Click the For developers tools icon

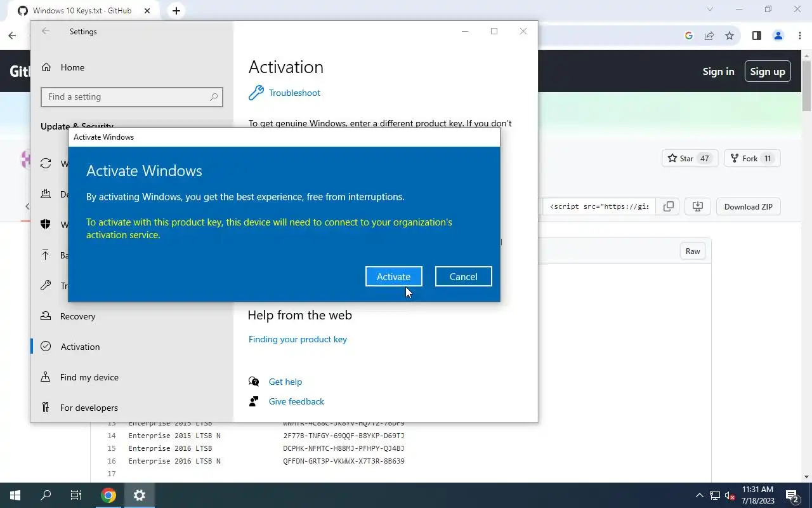tap(46, 408)
